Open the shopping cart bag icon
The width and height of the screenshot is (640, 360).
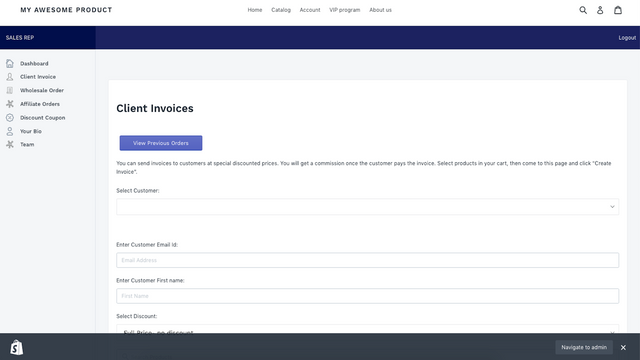(x=618, y=10)
